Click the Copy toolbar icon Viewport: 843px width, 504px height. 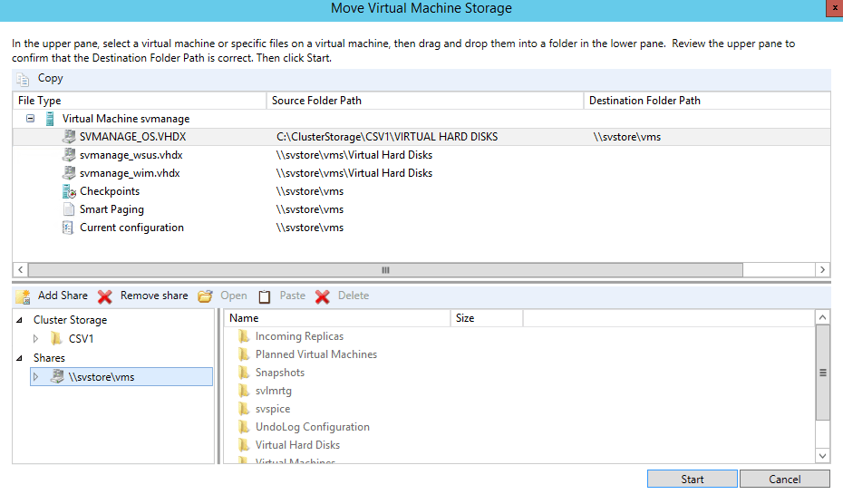coord(24,79)
